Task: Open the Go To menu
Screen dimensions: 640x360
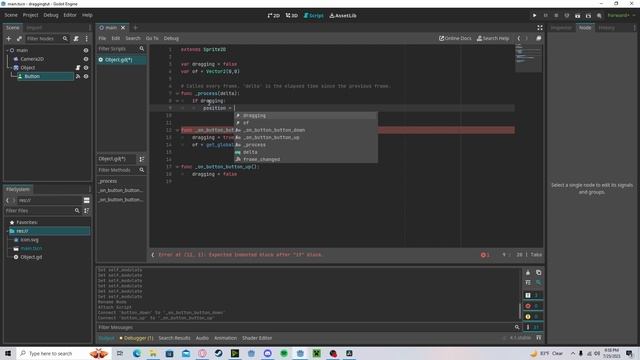Action: point(152,38)
